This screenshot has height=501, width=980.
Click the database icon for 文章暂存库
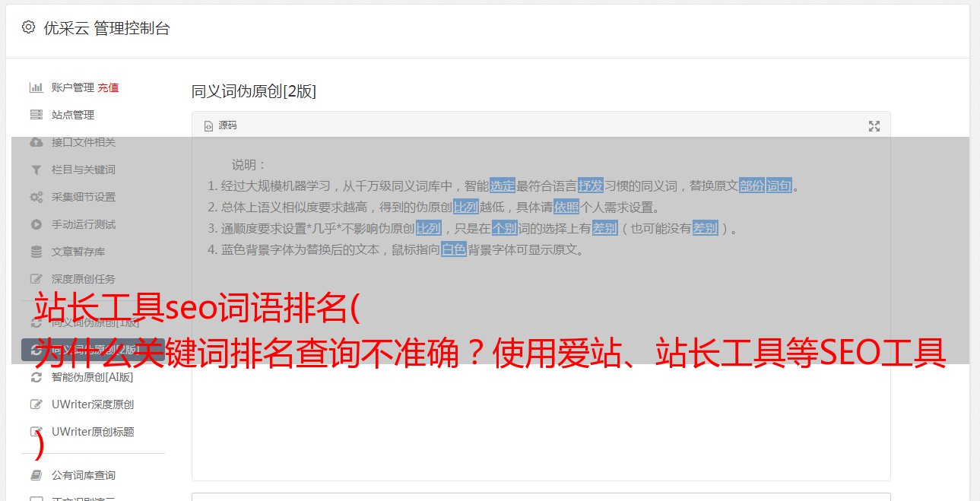[36, 252]
